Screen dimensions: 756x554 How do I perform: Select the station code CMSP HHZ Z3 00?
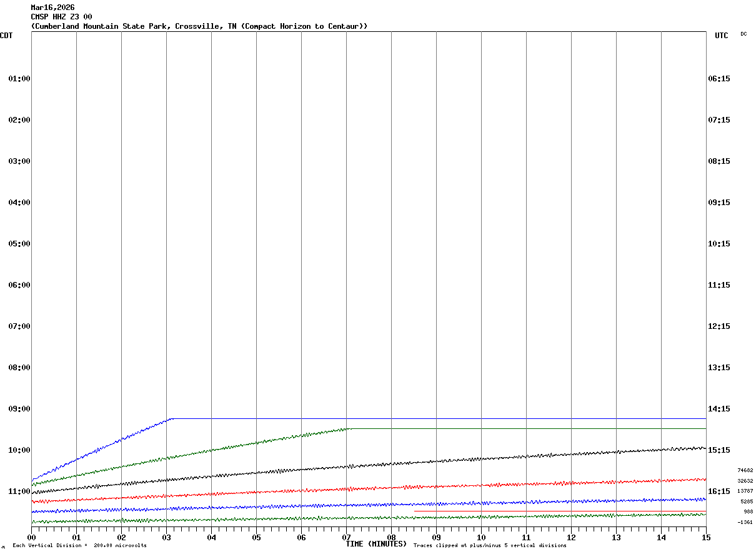pos(61,17)
